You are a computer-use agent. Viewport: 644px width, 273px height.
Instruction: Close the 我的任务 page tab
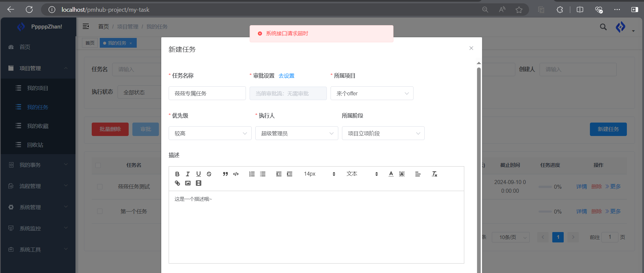click(x=131, y=43)
